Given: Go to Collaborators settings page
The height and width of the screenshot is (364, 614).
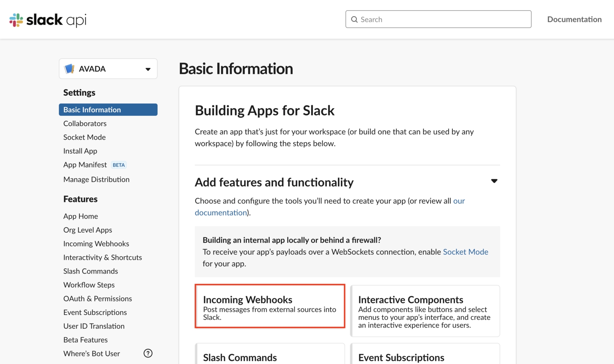Looking at the screenshot, I should (85, 124).
